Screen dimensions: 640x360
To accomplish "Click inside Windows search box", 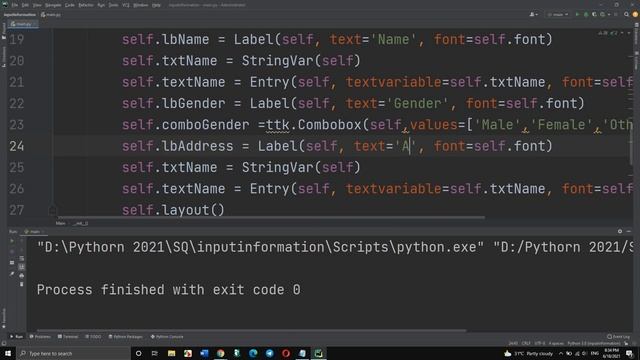I will point(73,353).
